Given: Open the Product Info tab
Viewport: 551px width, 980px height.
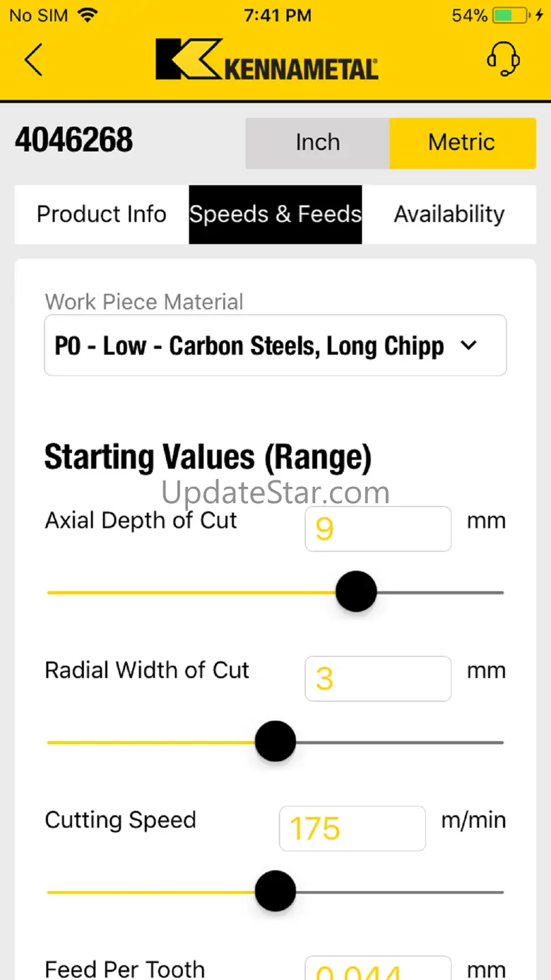Looking at the screenshot, I should [x=102, y=215].
